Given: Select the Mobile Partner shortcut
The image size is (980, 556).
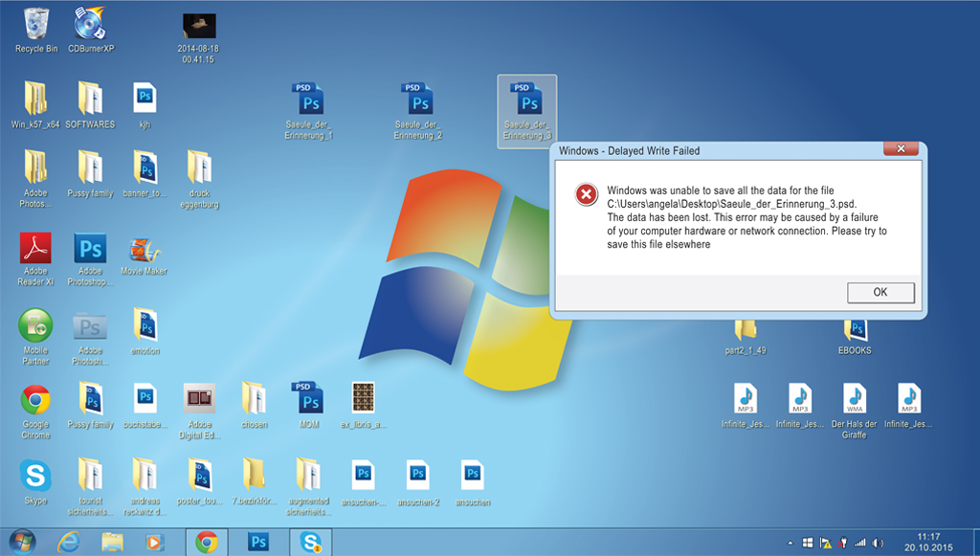Looking at the screenshot, I should coord(35,338).
